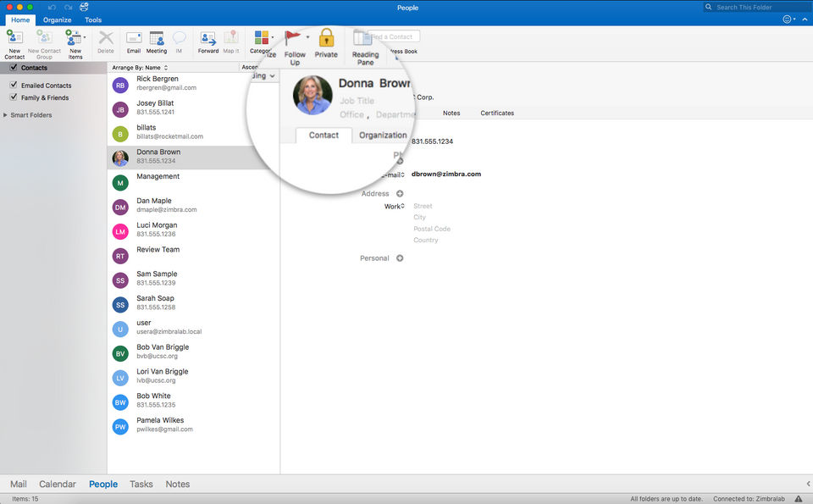Click the Delete contact icon

tap(106, 38)
